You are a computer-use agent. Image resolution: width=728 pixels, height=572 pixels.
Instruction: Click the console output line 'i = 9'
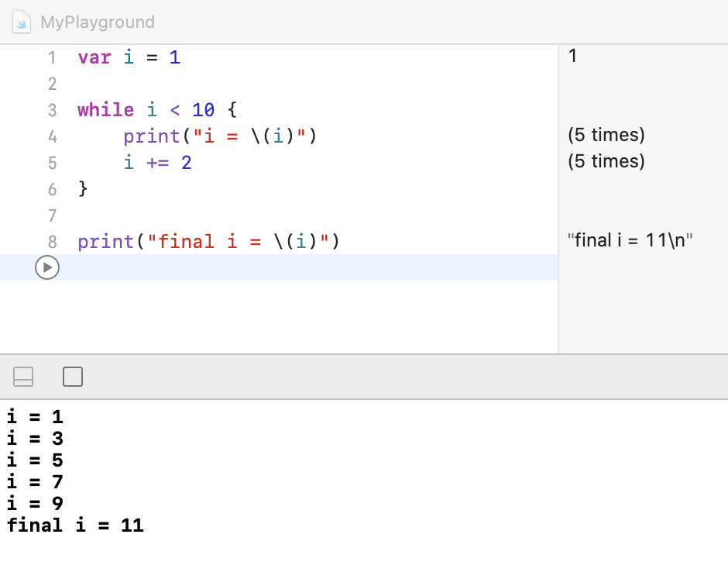point(35,504)
